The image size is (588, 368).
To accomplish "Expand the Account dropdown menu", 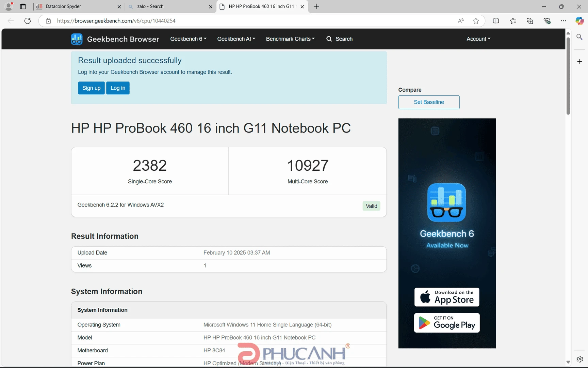I will pos(478,39).
